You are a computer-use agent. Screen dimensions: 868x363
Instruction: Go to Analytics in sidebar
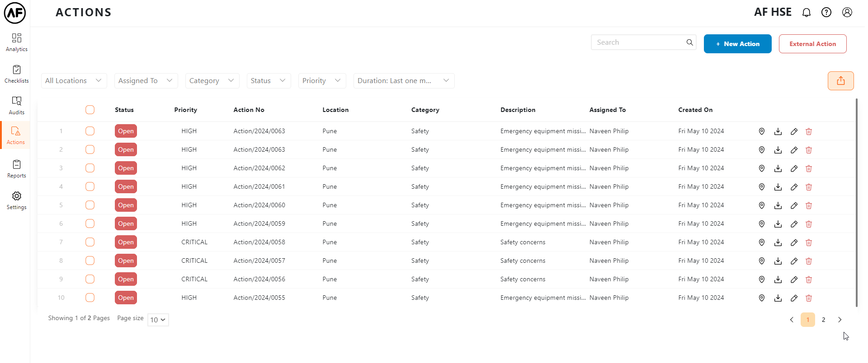point(16,42)
